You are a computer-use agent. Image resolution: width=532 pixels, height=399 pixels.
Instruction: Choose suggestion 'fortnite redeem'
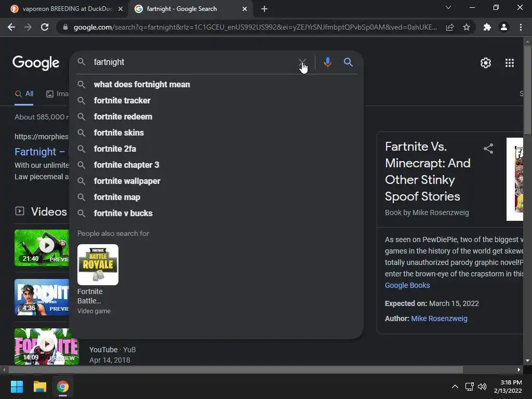(x=123, y=117)
